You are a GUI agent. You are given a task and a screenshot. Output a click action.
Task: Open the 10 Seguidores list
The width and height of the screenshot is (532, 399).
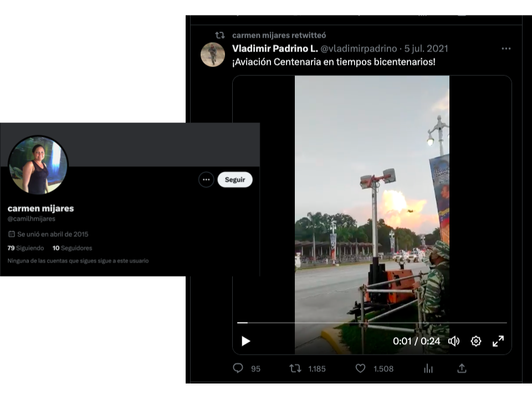[x=73, y=248]
